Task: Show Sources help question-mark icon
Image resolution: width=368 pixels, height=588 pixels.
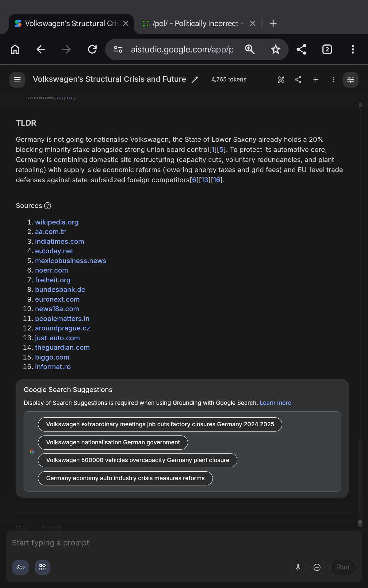Action: point(48,206)
